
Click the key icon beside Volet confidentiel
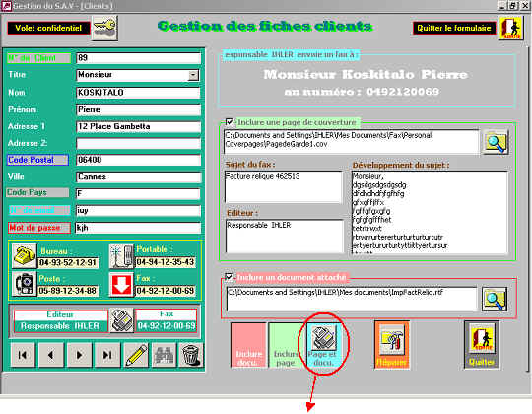[x=104, y=28]
